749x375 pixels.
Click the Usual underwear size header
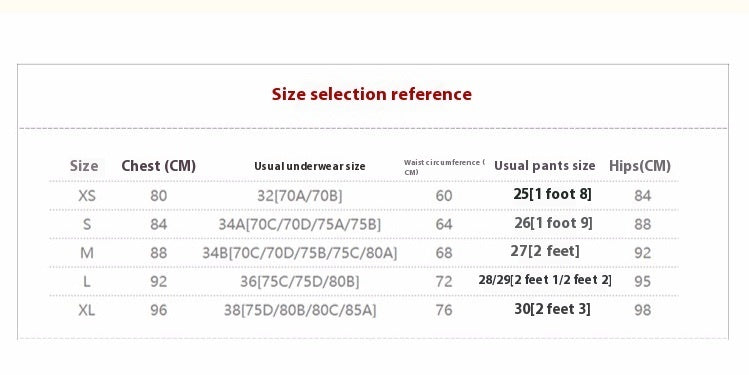[x=310, y=166]
